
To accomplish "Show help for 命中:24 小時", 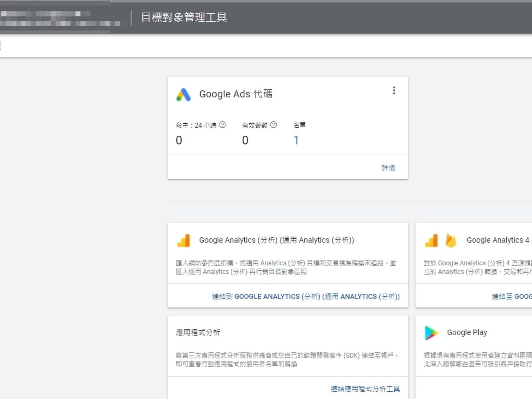I will point(222,125).
